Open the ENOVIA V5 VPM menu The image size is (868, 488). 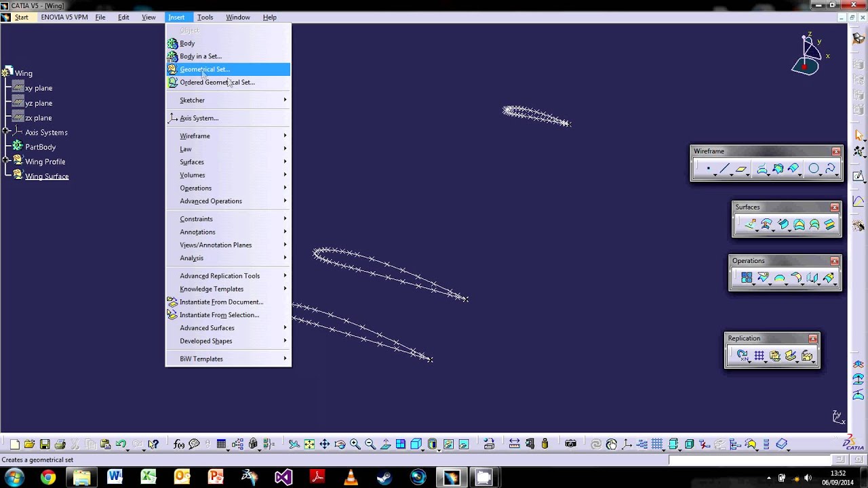tap(64, 17)
